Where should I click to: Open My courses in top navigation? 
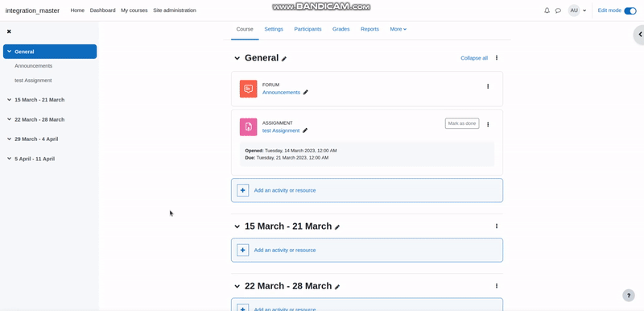tap(134, 10)
